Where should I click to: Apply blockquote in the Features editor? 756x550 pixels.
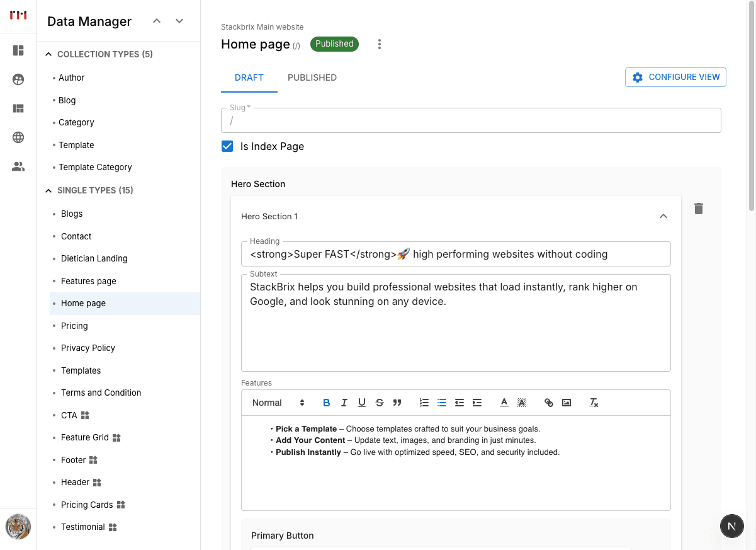[x=397, y=403]
